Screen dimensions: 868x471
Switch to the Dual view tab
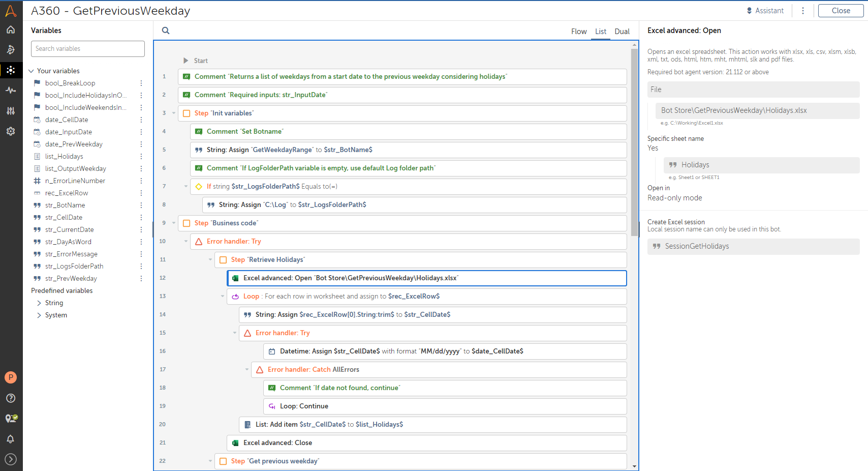point(622,32)
